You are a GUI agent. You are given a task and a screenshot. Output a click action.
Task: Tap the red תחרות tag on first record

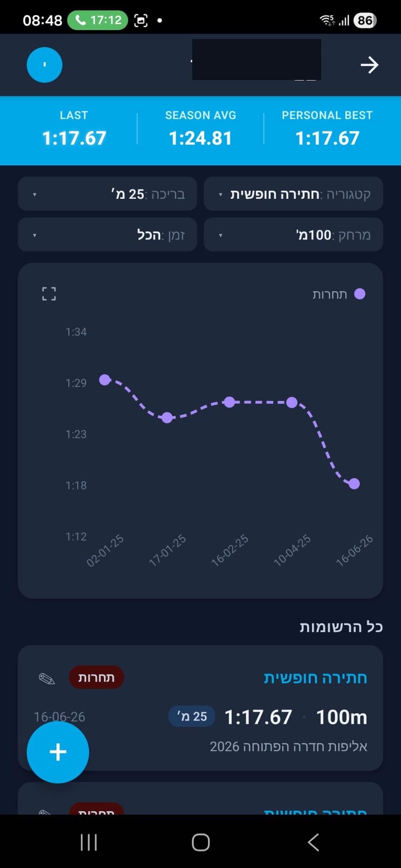point(96,677)
